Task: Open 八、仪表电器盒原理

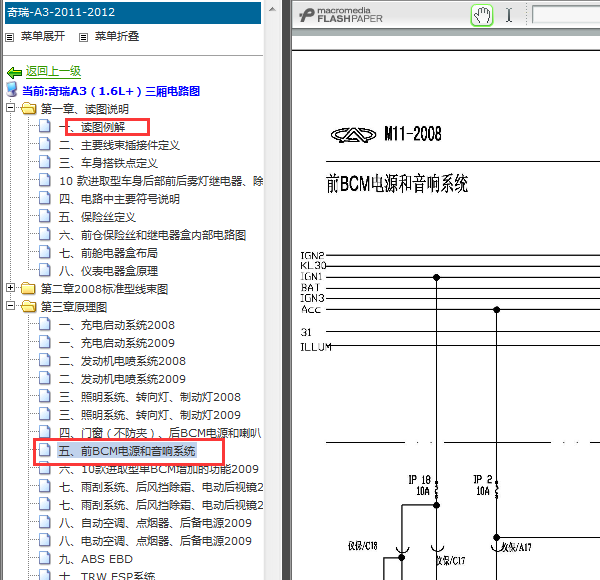Action: coord(108,271)
